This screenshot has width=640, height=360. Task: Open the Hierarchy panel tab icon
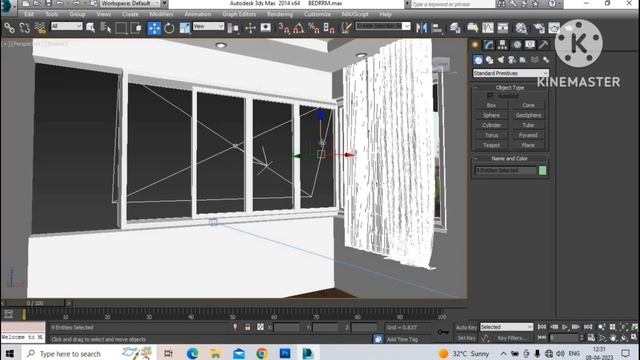[502, 45]
